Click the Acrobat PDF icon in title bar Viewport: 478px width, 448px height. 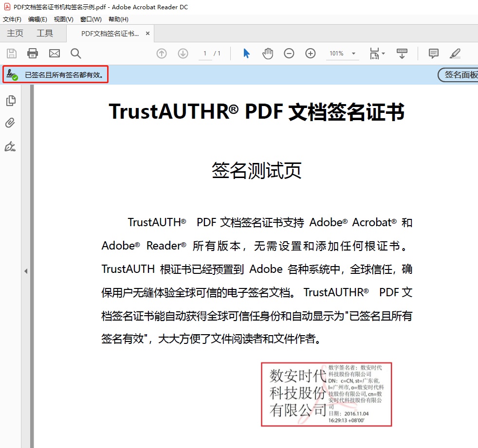point(7,7)
